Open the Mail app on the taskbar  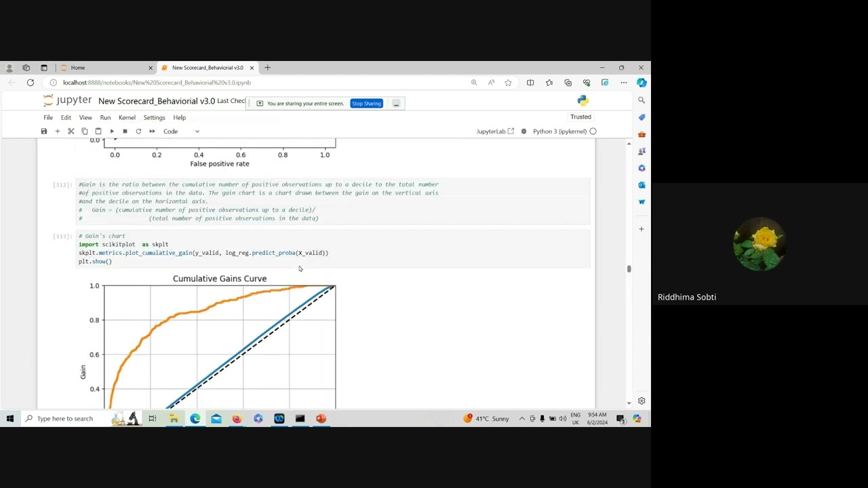pos(216,419)
